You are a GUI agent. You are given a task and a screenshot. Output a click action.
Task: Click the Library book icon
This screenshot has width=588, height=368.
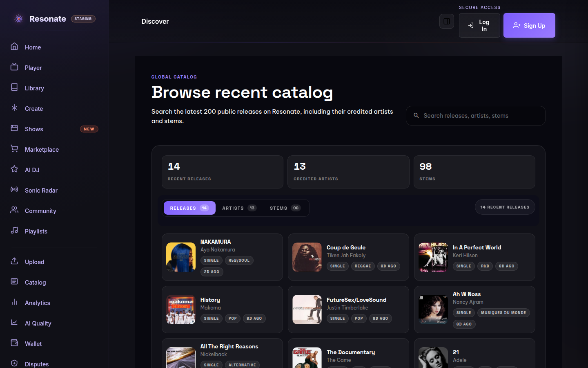(14, 87)
